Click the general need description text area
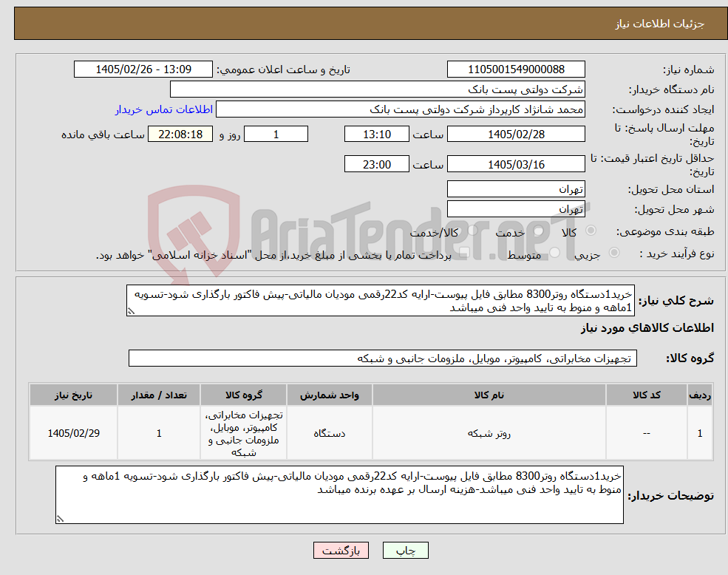The width and height of the screenshot is (728, 575). [380, 301]
